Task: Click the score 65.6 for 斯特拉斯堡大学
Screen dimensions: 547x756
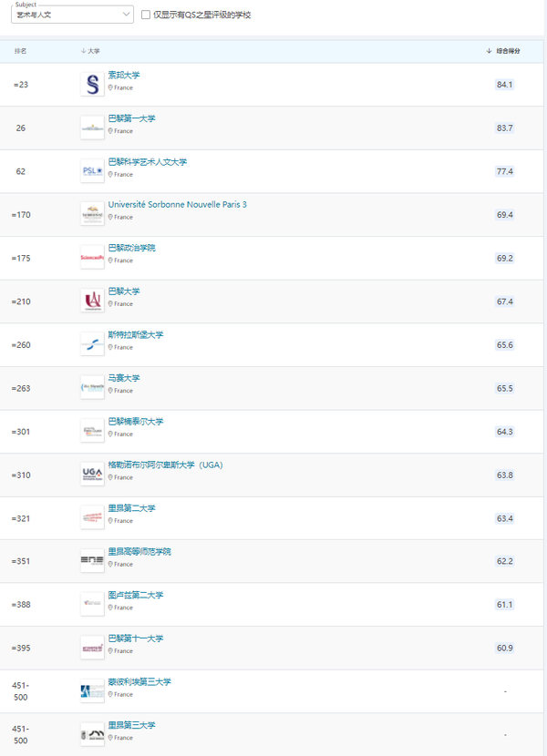Action: (504, 344)
